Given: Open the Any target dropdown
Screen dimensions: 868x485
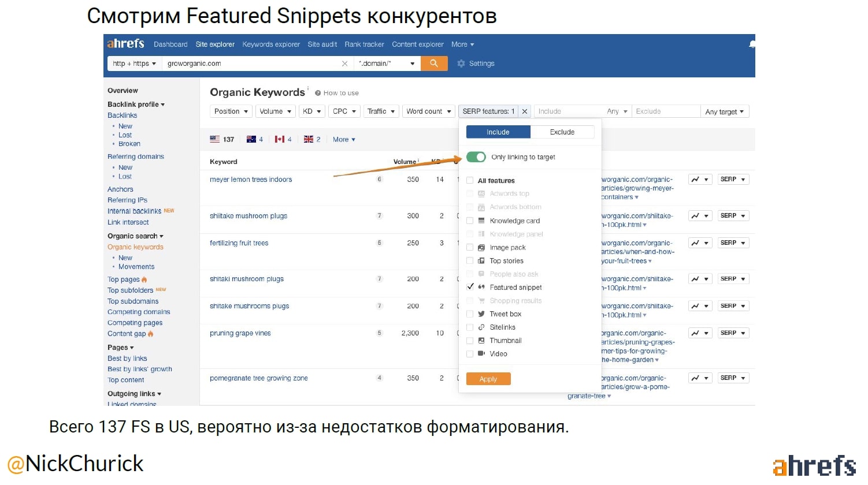Looking at the screenshot, I should point(725,111).
